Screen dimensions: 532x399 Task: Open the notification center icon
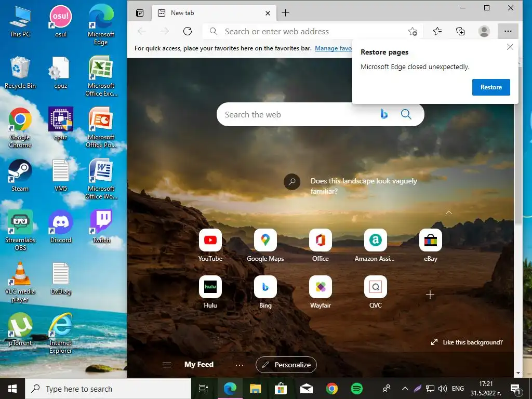click(515, 389)
